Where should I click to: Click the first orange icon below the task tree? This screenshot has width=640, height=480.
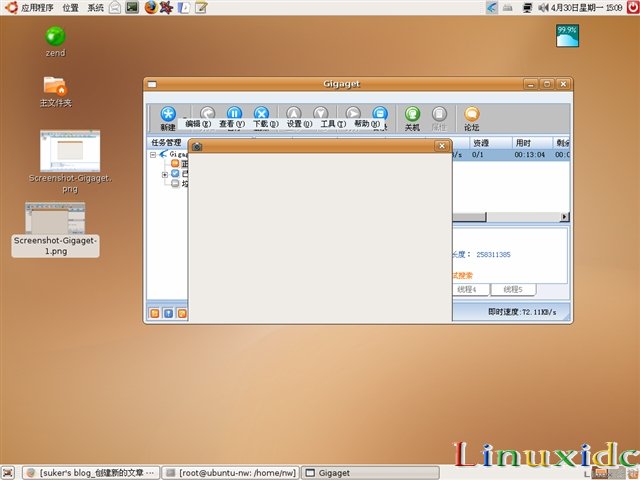155,313
